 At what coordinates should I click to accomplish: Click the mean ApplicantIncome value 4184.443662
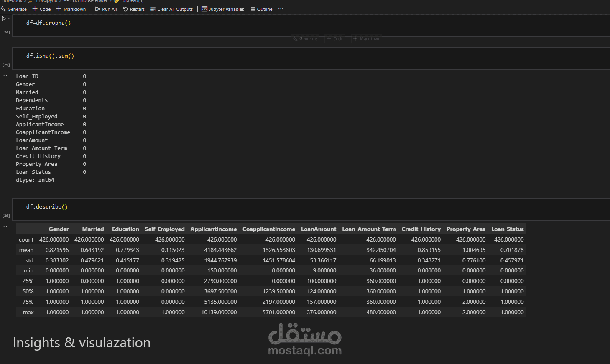(220, 250)
